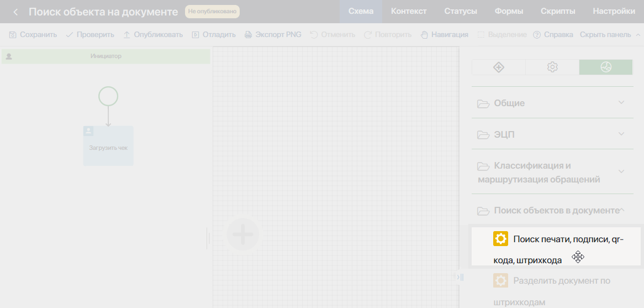The width and height of the screenshot is (644, 308).
Task: Click the lane splitter handle beside canvas
Action: [209, 238]
